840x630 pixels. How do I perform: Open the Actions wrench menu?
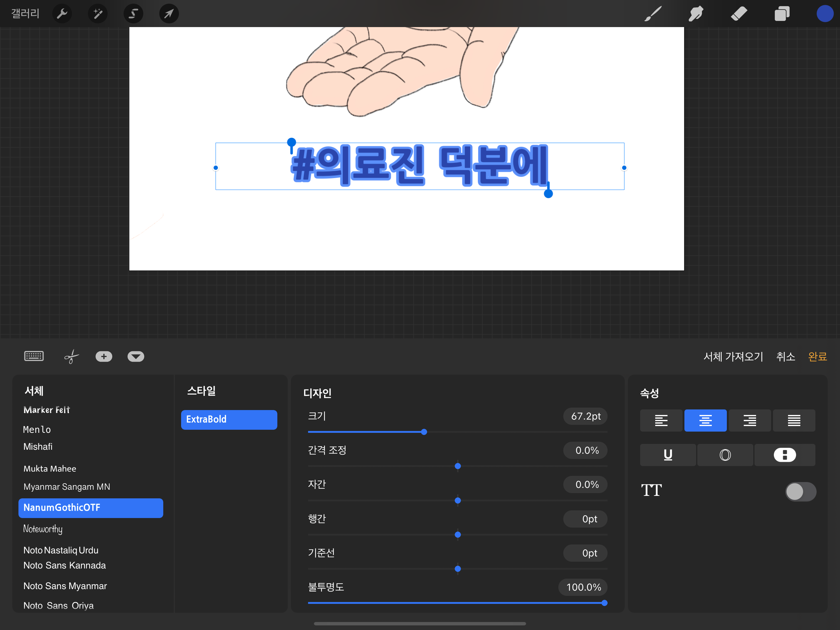tap(62, 14)
